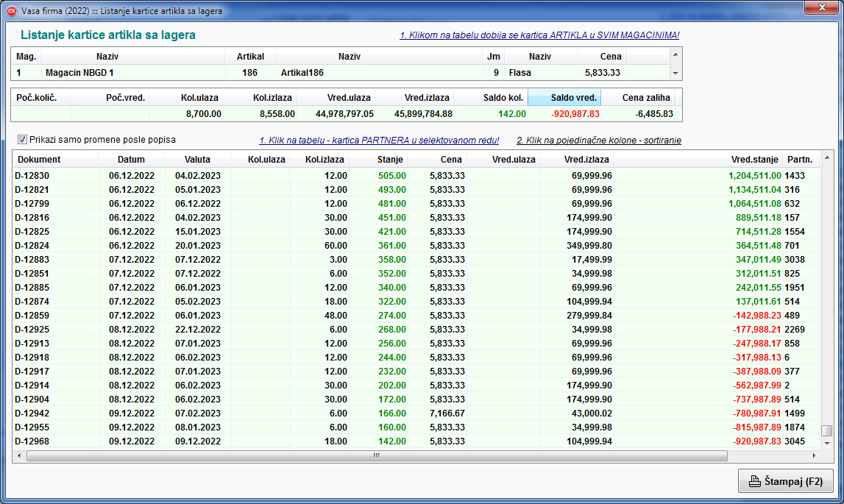Click the Saldo vred. summary column header
Image resolution: width=844 pixels, height=504 pixels.
coord(564,97)
